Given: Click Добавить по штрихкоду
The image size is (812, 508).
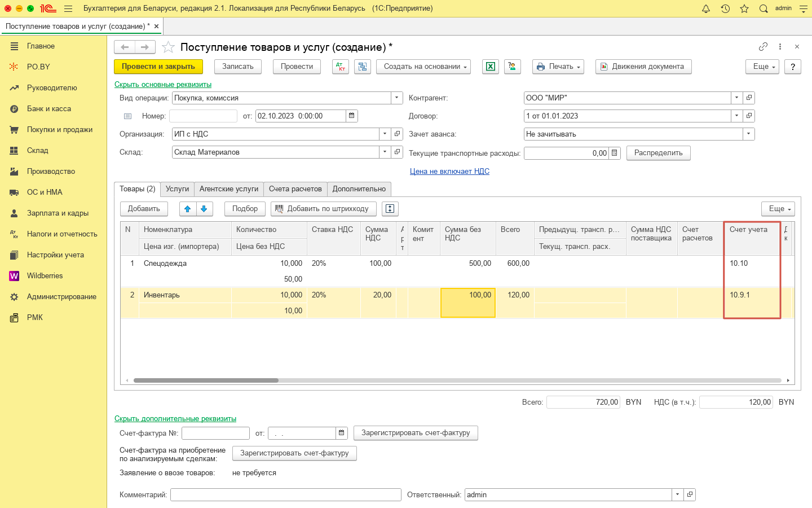Looking at the screenshot, I should (323, 209).
